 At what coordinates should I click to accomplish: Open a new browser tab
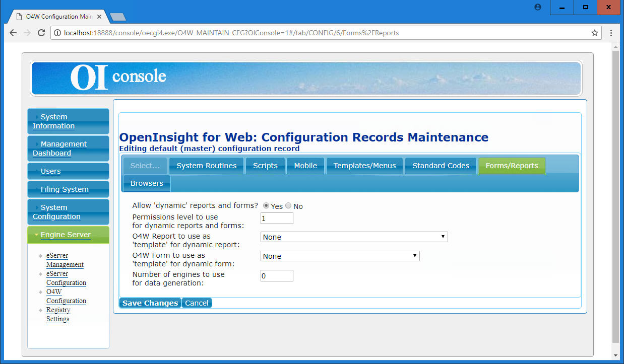click(x=118, y=17)
